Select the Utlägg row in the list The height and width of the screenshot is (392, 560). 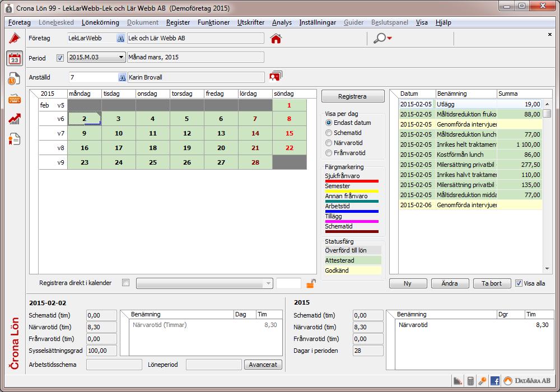point(470,104)
